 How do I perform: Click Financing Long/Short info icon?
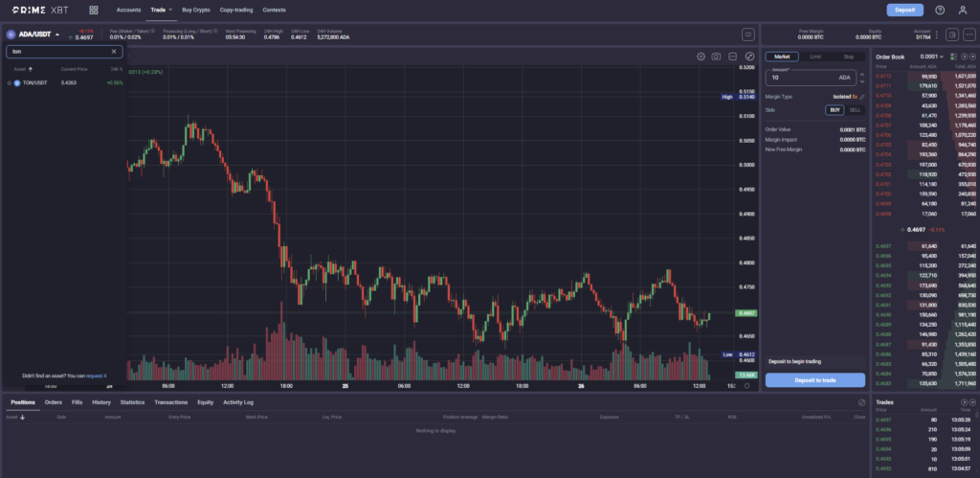(215, 31)
